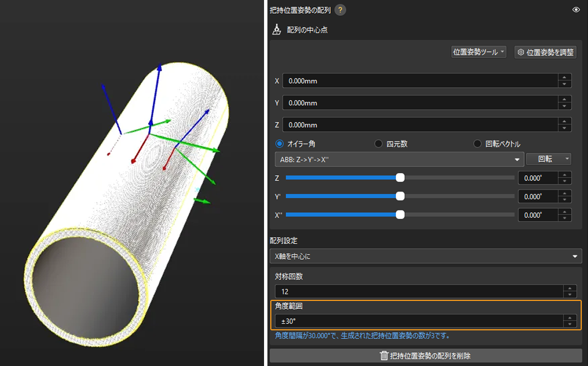The image size is (588, 366).
Task: Decrease the Z coordinate with down arrow
Action: (x=564, y=128)
